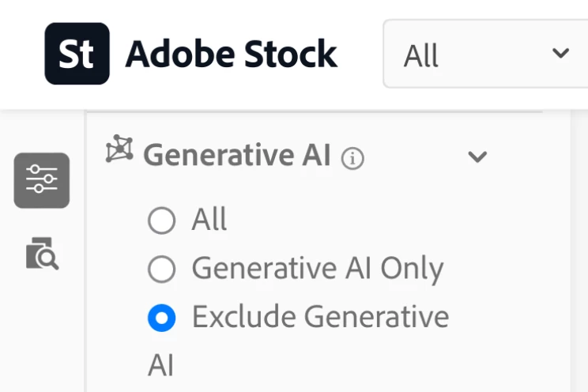Click the circled "i" next to Generative AI

(352, 159)
